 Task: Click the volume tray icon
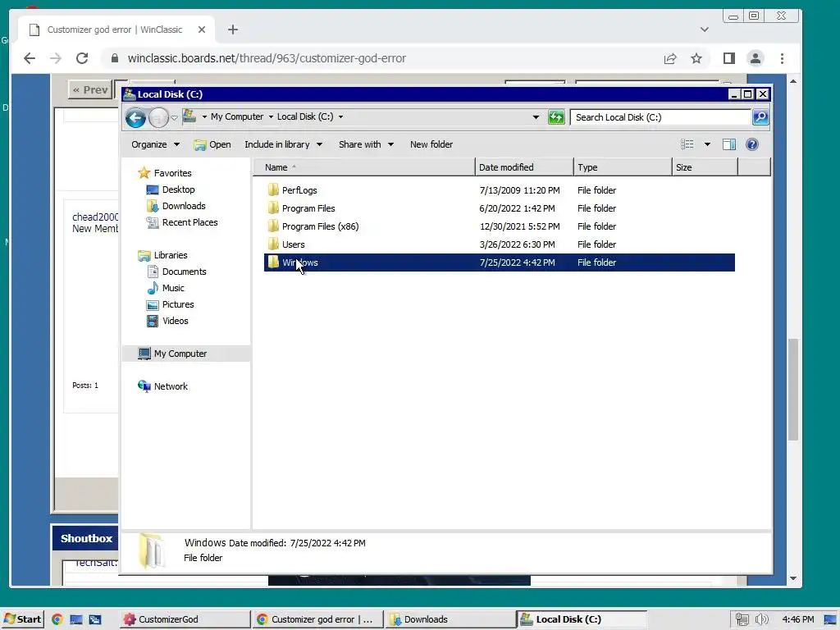pos(761,619)
